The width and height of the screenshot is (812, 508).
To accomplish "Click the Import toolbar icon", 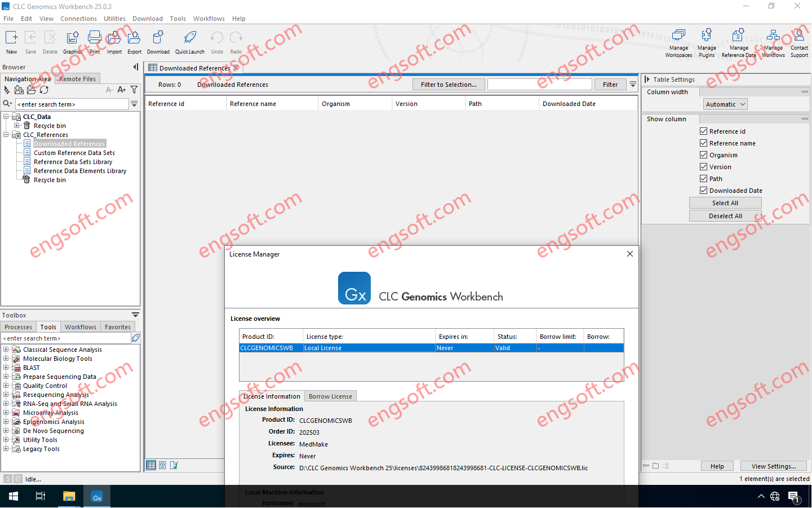I will 114,38.
